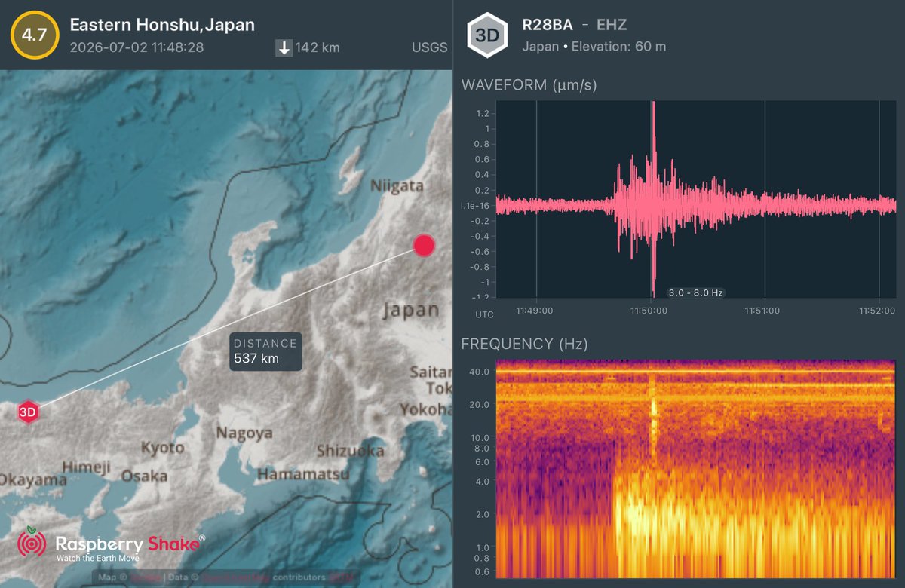Screen dimensions: 905x588
Task: Click the Nagoya city label on map
Action: pos(244,433)
